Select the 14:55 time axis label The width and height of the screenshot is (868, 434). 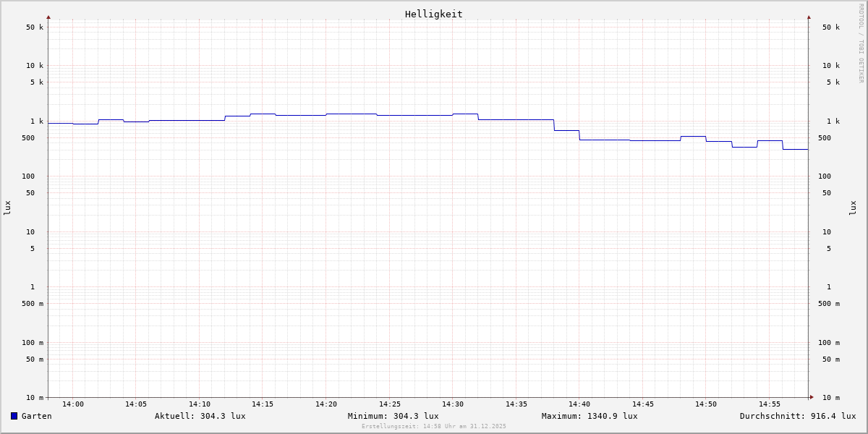coord(770,404)
